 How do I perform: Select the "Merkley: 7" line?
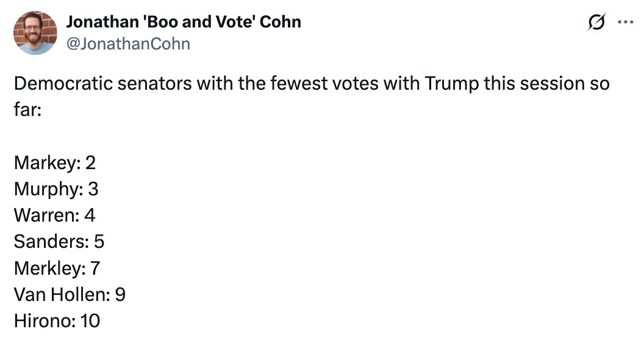[57, 268]
